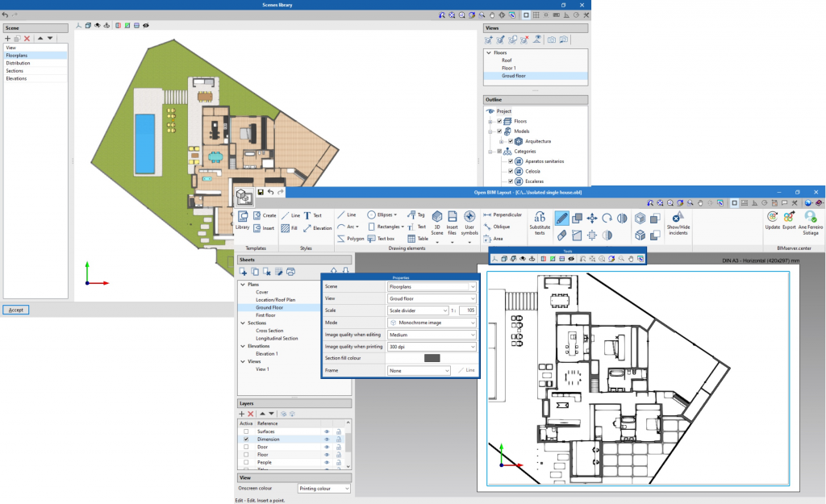Viewport: 826px width, 504px height.
Task: Click the scale value field showing 105
Action: 467,310
